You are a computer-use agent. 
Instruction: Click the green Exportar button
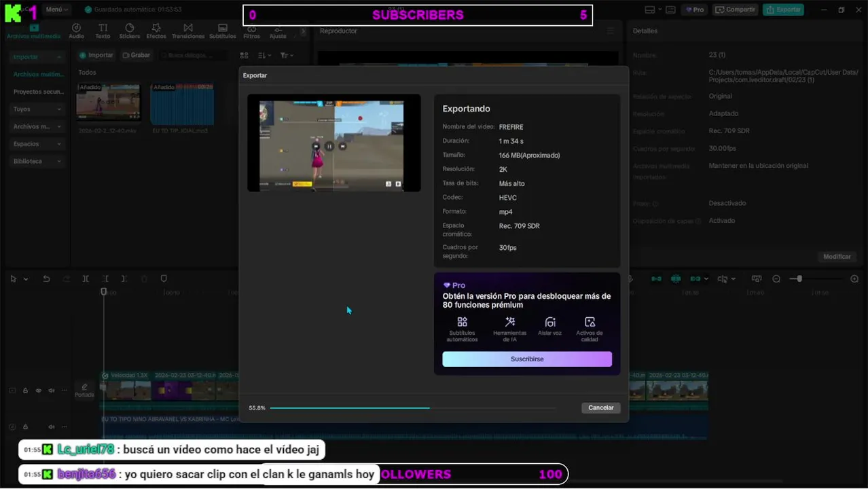(x=783, y=10)
